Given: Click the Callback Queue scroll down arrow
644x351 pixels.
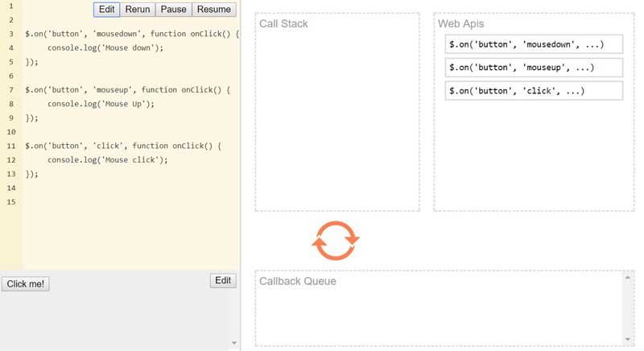Looking at the screenshot, I should coord(628,340).
